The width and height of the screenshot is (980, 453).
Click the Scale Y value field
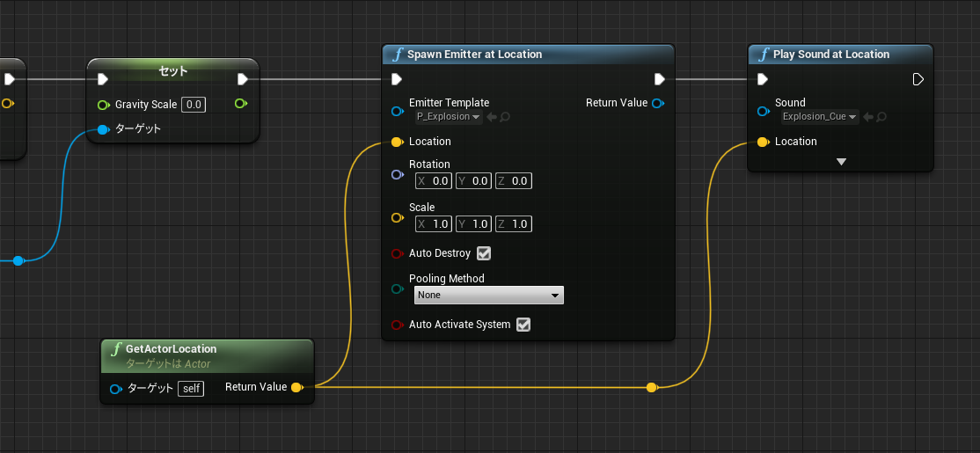[473, 224]
